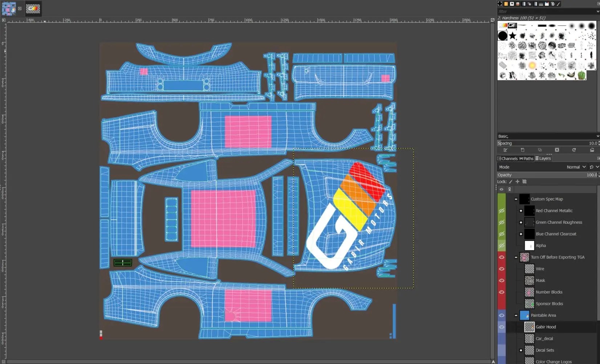Screen dimensions: 600x364
Task: Enable the lock alpha channel toggle
Action: click(x=524, y=182)
